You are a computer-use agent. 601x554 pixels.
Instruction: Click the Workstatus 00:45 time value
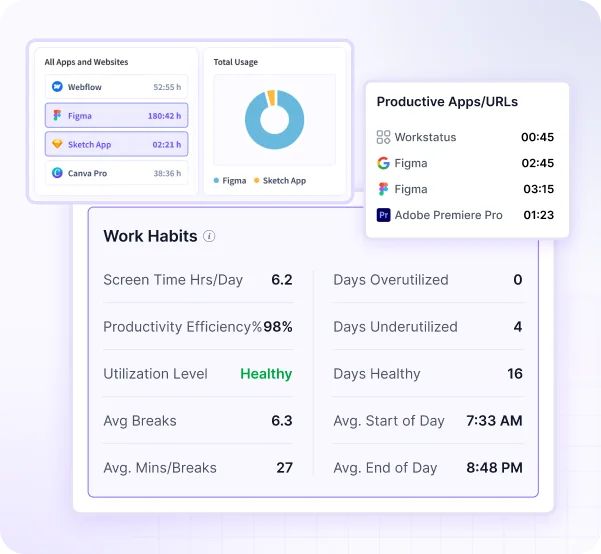point(537,137)
